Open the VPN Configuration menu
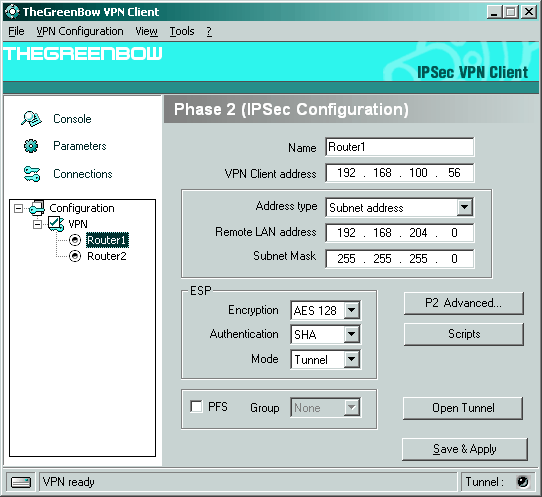Screen dimensions: 542x497 (80, 31)
